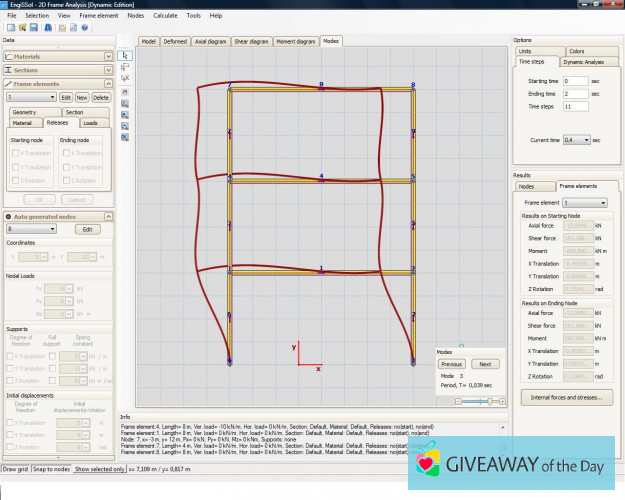Toggle the Draw grid option

[15, 468]
